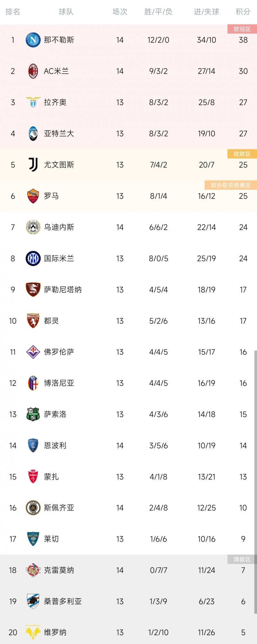The image size is (257, 644).
Task: Select the Atalanta team crest
Action: [33, 134]
